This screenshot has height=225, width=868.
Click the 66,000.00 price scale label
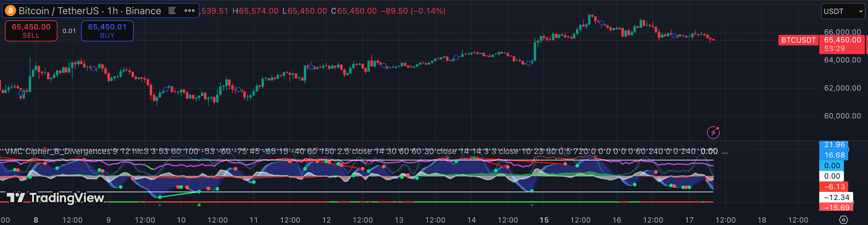click(842, 32)
